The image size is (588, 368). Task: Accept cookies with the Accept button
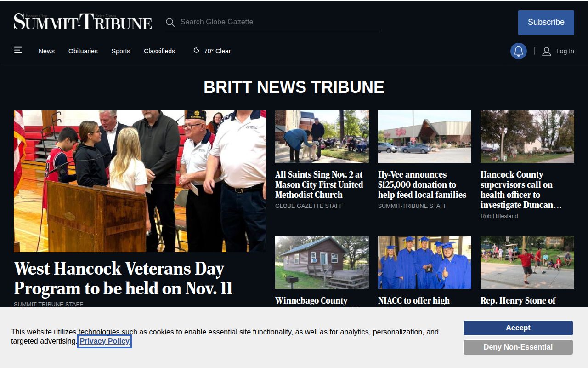[518, 328]
